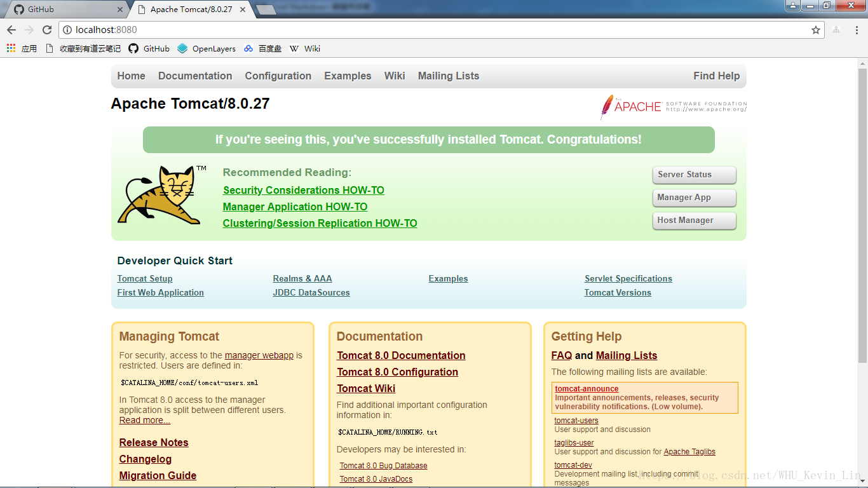Switch to the GitHub browser tab
The image size is (868, 488).
[64, 10]
